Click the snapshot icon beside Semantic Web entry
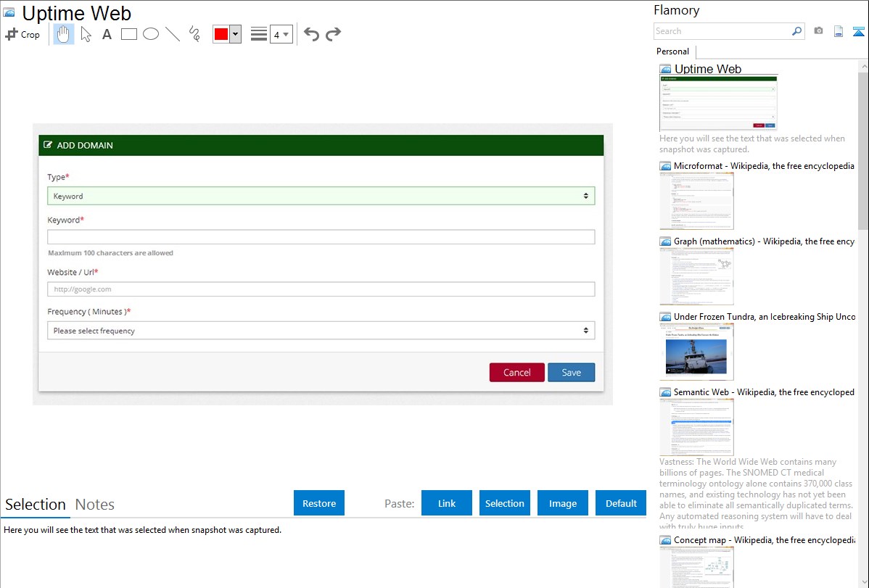 (x=666, y=392)
